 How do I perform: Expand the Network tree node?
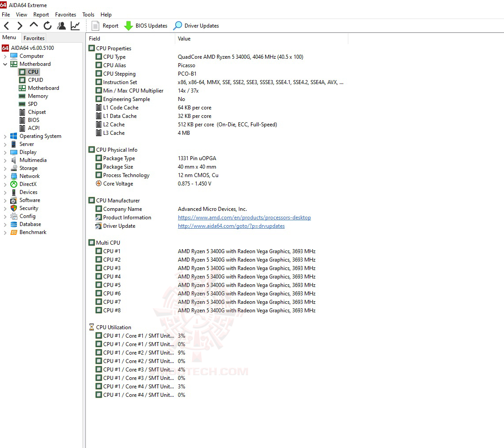(5, 177)
